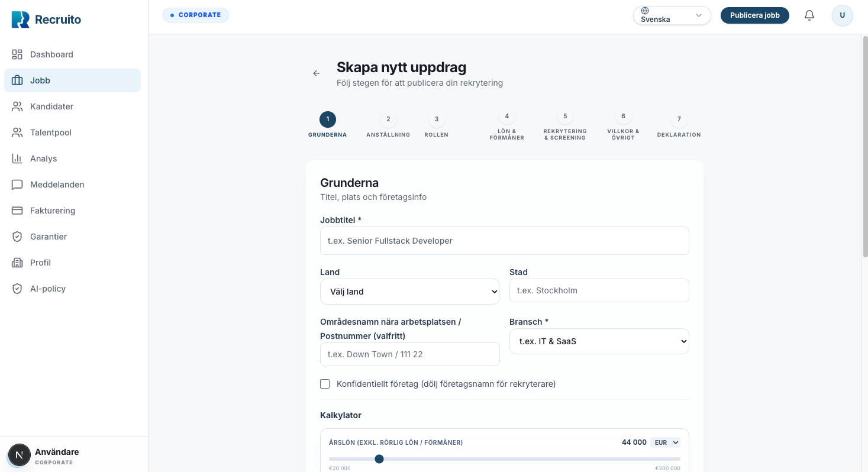Click the shield icon beside Garantier
Viewport: 868px width, 472px height.
point(17,237)
